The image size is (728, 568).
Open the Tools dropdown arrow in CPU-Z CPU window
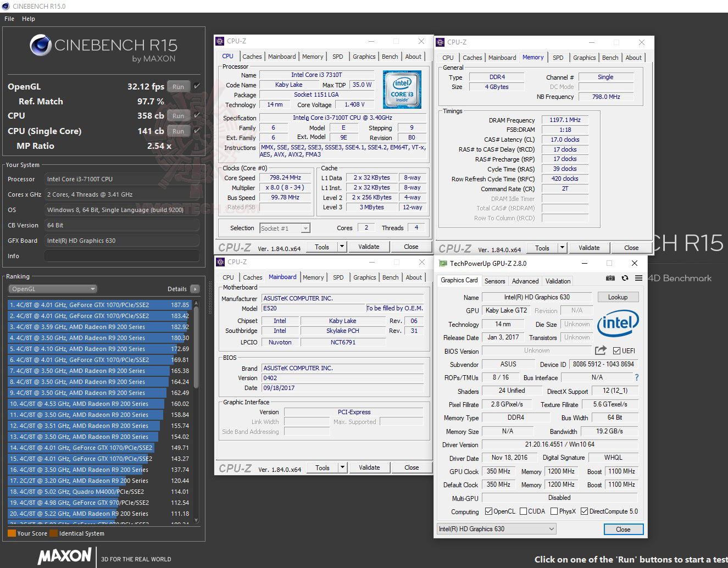coord(342,247)
